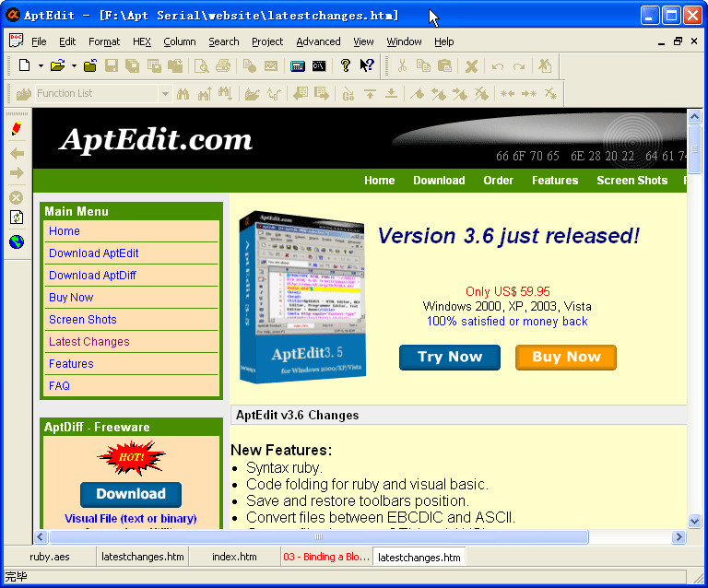Screen dimensions: 708x588
Task: Open the Column menu
Action: click(x=180, y=41)
